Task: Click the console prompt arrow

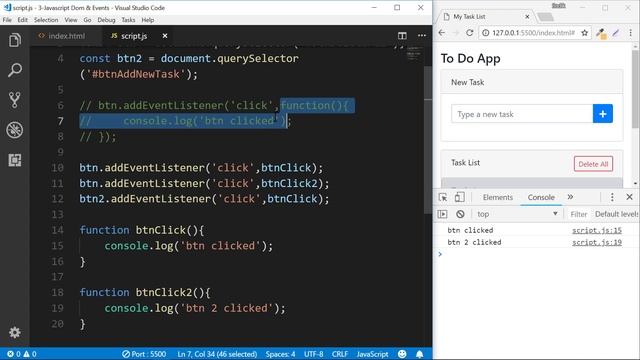Action: pyautogui.click(x=440, y=254)
